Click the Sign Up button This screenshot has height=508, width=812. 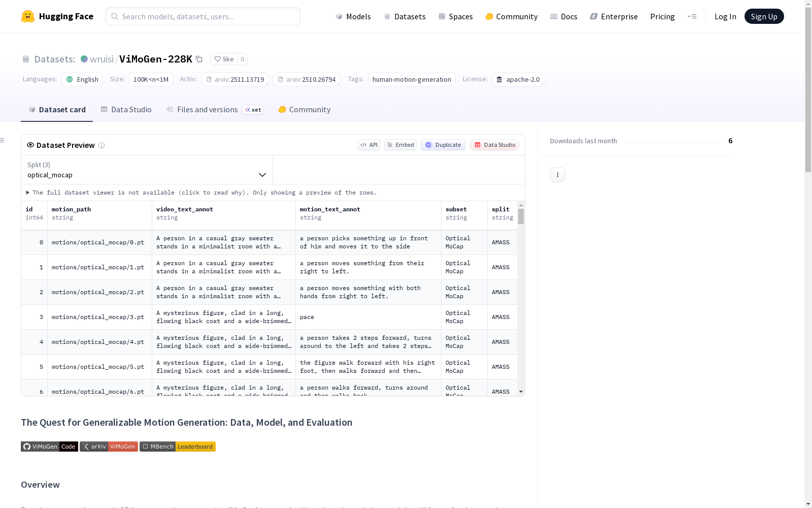coord(764,16)
